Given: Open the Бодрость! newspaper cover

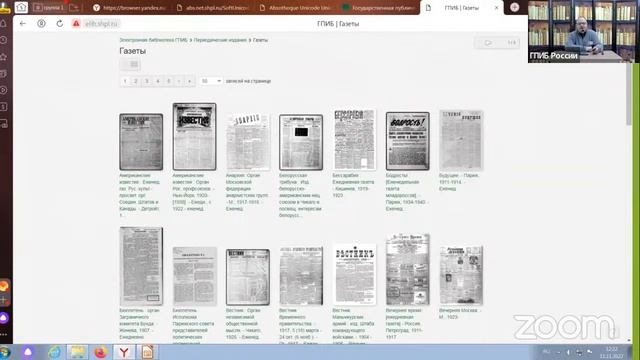Looking at the screenshot, I should pos(408,141).
